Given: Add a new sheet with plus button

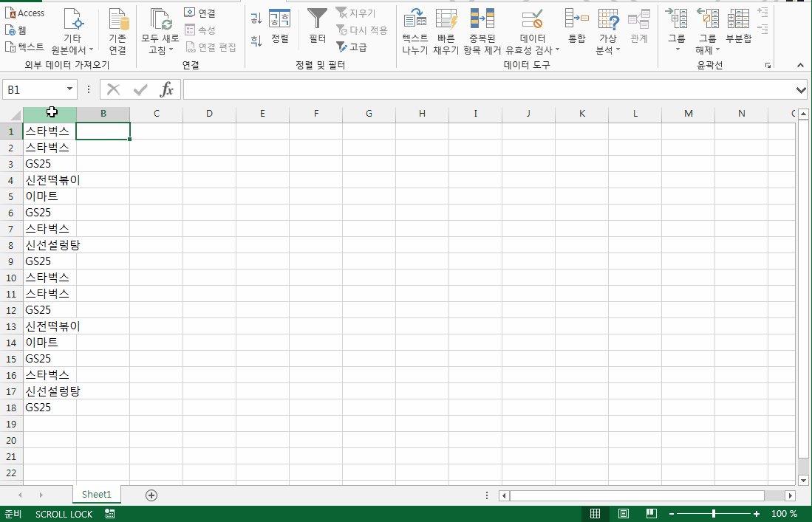Looking at the screenshot, I should [151, 495].
